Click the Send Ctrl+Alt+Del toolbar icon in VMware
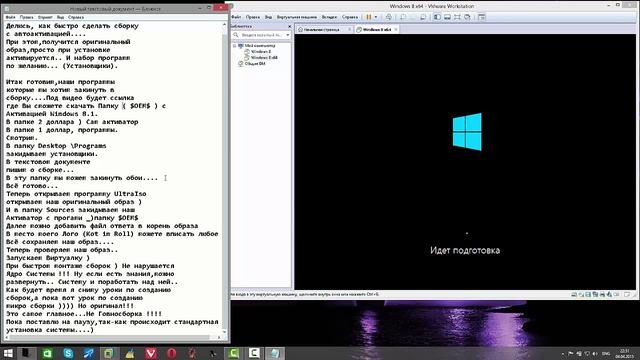The height and width of the screenshot is (360, 640). pyautogui.click(x=389, y=17)
